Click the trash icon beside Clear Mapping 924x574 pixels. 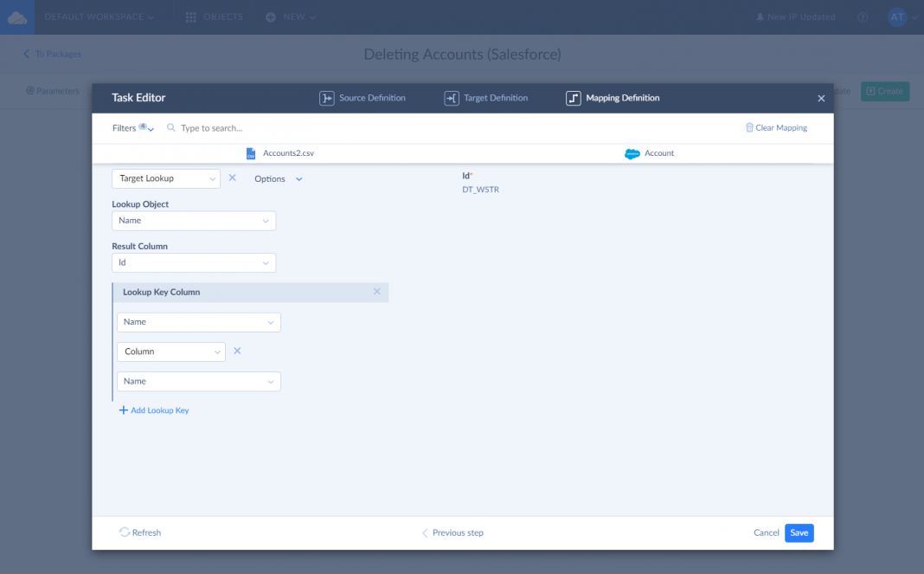(x=749, y=128)
